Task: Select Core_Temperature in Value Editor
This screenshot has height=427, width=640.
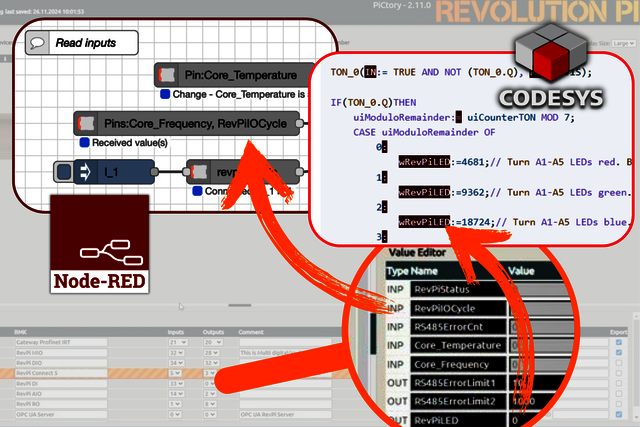Action: point(458,345)
